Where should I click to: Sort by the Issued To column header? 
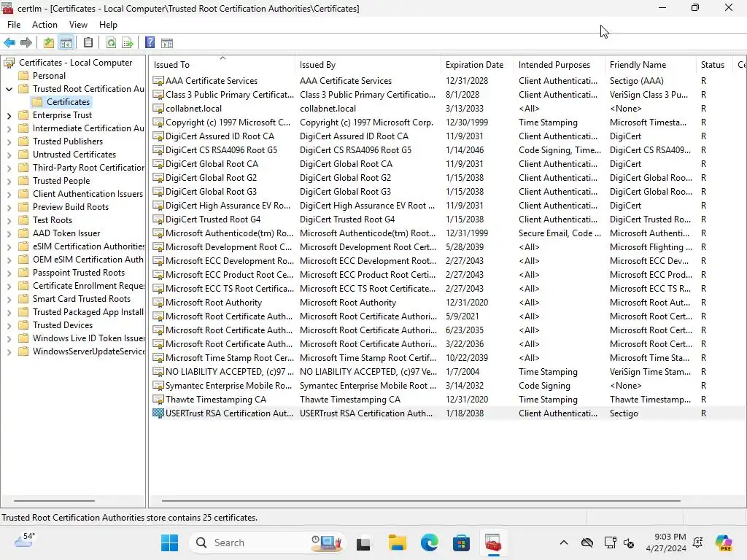[x=222, y=65]
